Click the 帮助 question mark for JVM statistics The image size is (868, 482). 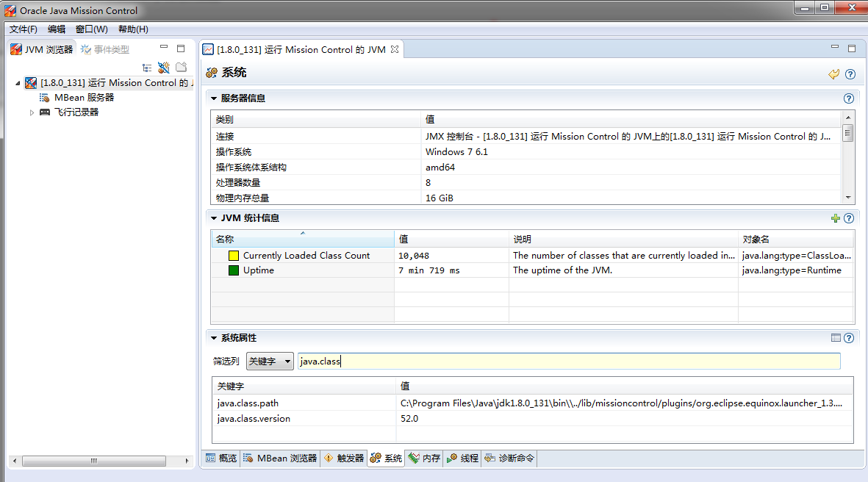(850, 218)
